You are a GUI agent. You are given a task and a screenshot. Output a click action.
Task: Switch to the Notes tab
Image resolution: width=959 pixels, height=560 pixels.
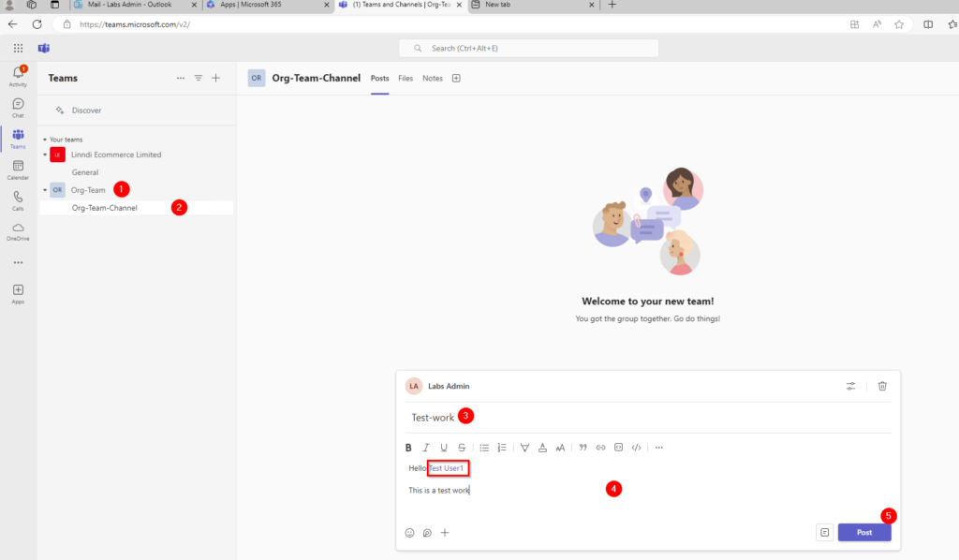[x=433, y=79]
